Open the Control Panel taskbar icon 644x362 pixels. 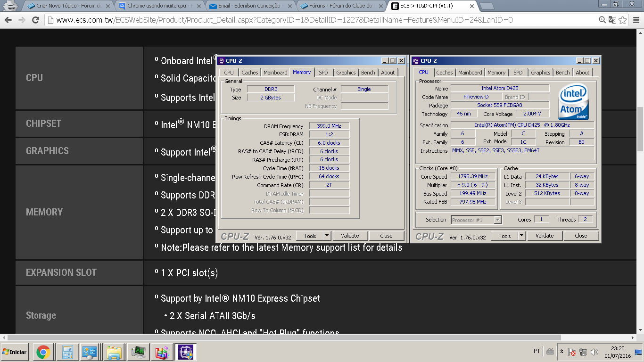[x=90, y=352]
